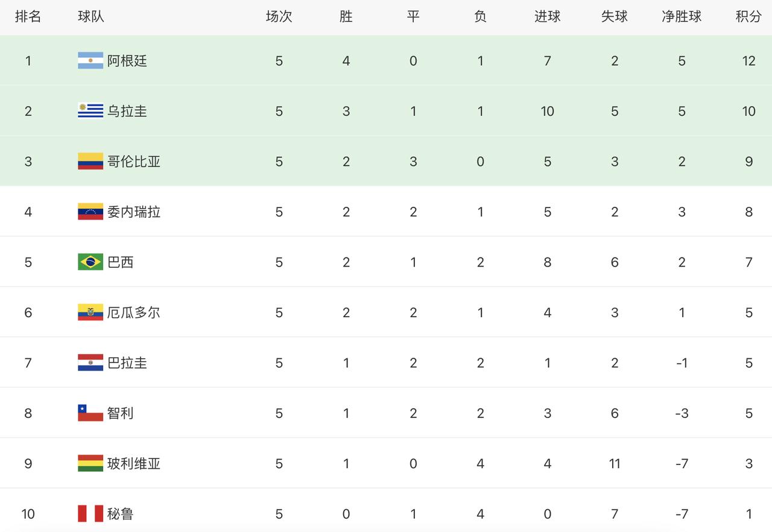The width and height of the screenshot is (772, 532).
Task: Click the Ecuador flag icon
Action: point(90,312)
